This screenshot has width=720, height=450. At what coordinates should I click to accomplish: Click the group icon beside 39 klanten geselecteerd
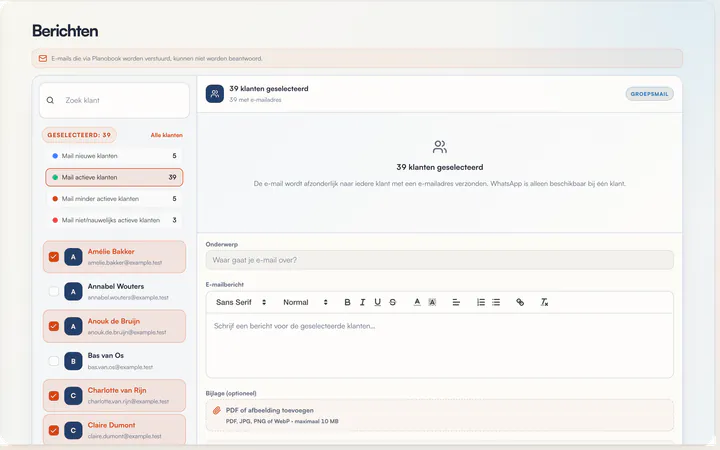(x=214, y=94)
